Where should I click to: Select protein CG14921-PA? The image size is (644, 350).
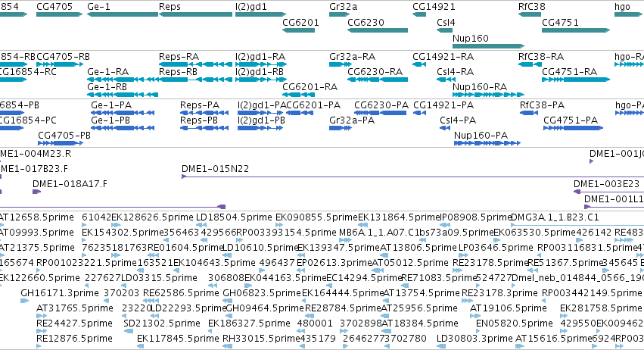(x=420, y=113)
